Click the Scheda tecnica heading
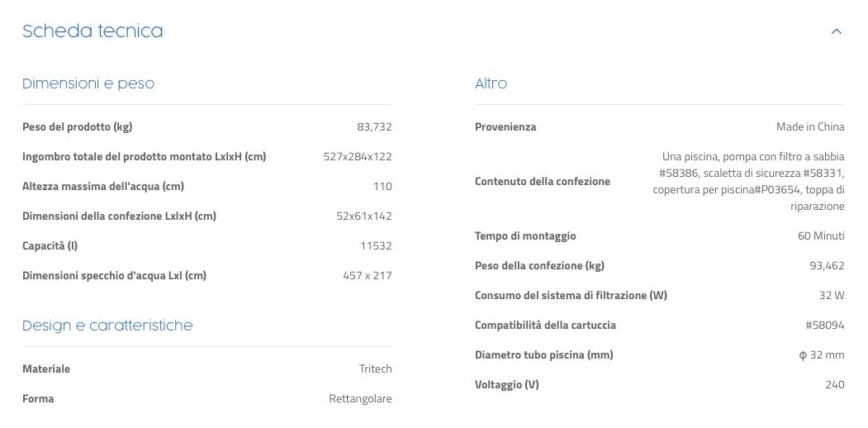Screen dimensions: 868x428 pyautogui.click(x=92, y=31)
